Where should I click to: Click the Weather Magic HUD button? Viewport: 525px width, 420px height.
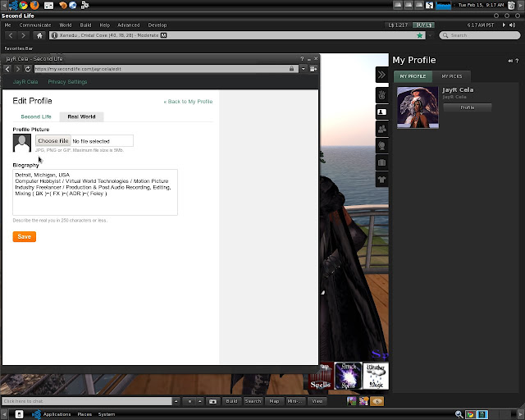376,376
